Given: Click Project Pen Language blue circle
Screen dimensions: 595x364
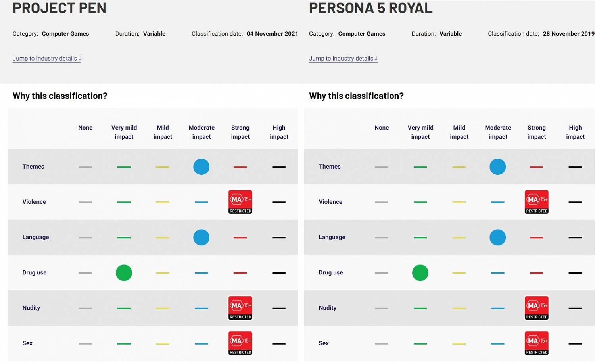Looking at the screenshot, I should (x=201, y=238).
